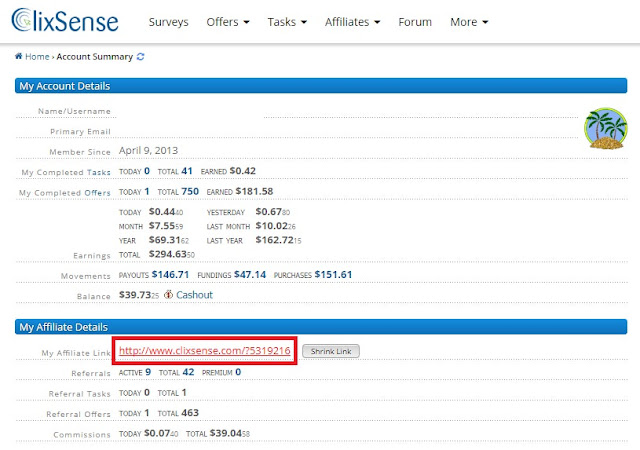Select completed offers earned $181.58
Screen dimensions: 640x450
point(254,192)
